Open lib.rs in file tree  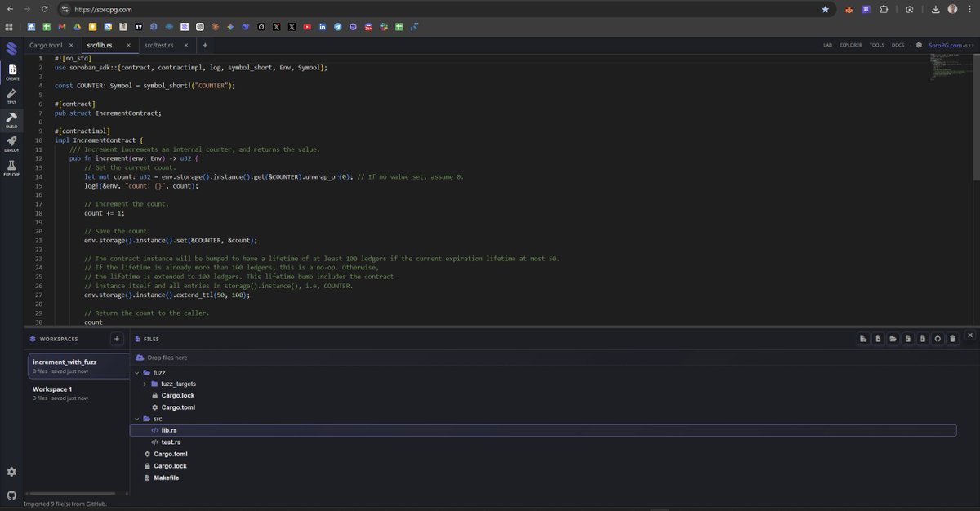pyautogui.click(x=543, y=430)
